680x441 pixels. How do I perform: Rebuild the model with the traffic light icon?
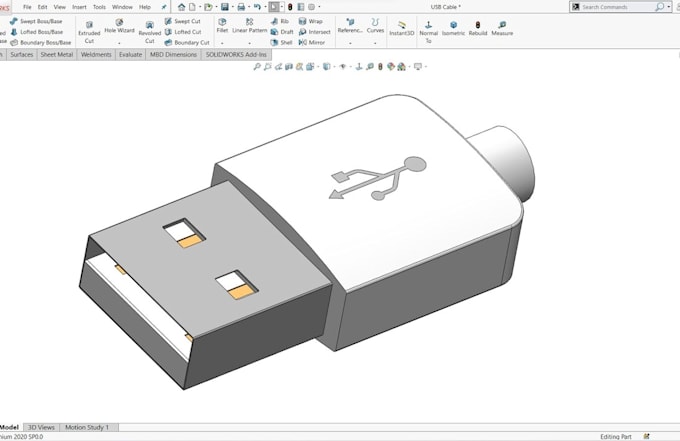click(x=478, y=29)
